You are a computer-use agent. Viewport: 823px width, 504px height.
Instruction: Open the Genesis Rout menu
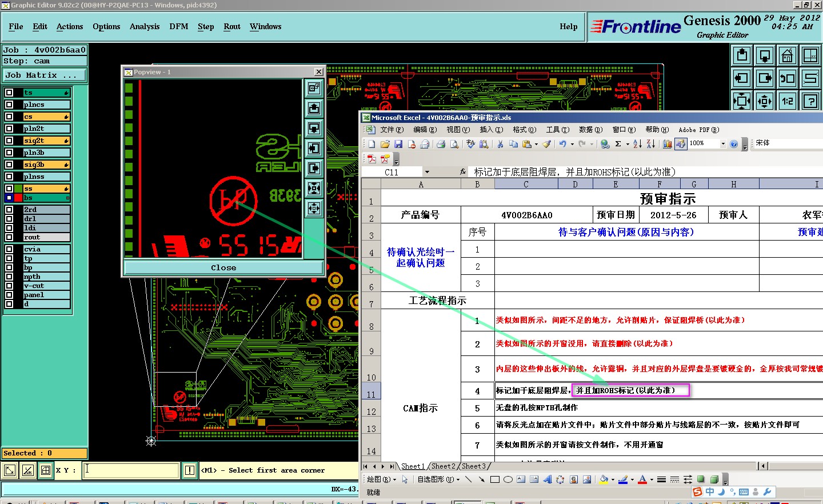pyautogui.click(x=232, y=26)
